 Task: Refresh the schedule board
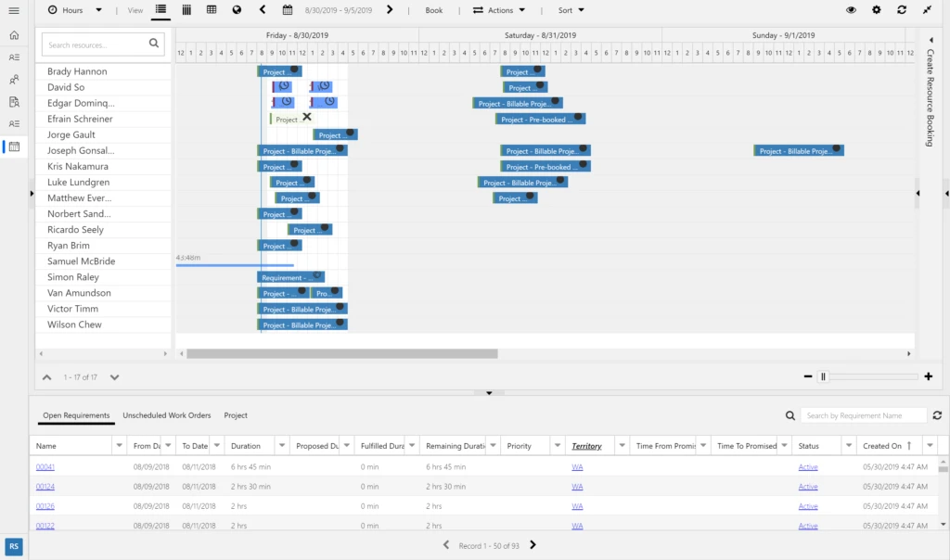tap(902, 10)
